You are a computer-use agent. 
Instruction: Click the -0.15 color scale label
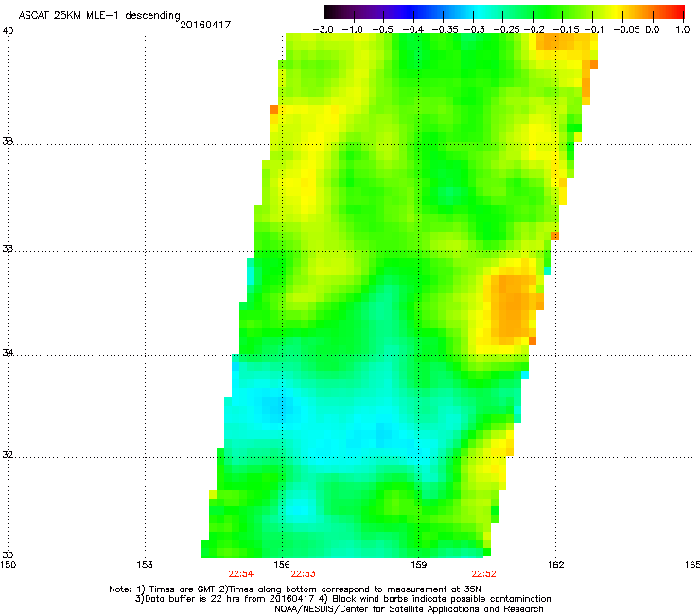(566, 30)
